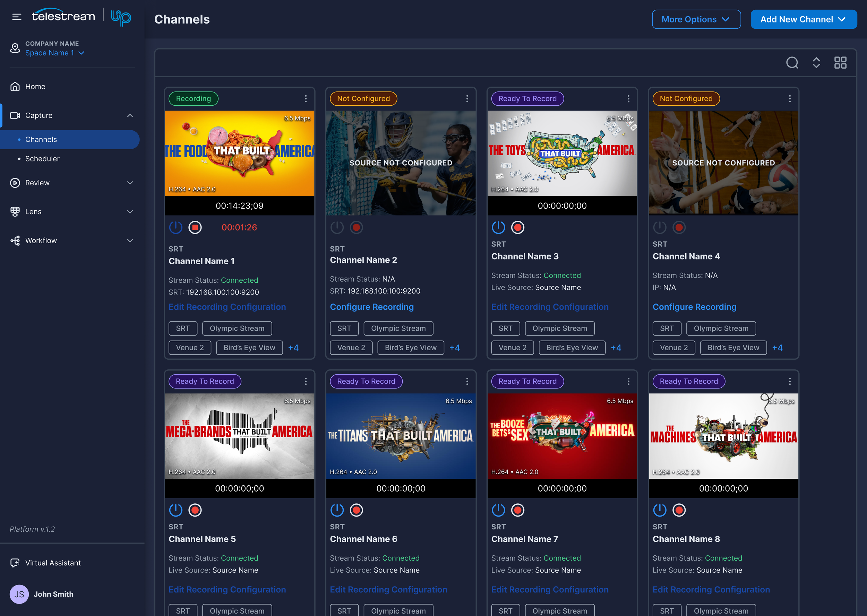
Task: Click Edit Recording Configuration for Channel Name 3
Action: 550,307
